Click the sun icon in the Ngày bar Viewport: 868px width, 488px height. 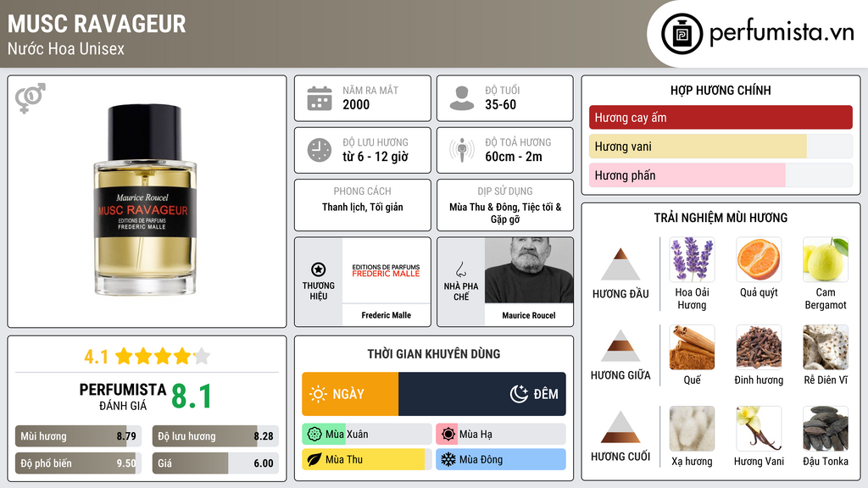click(x=319, y=394)
